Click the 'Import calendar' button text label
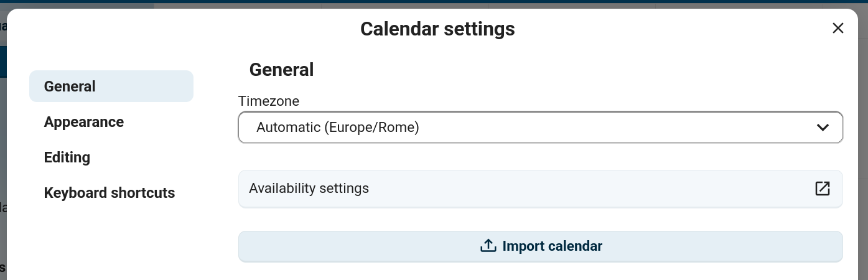This screenshot has height=280, width=868. 552,246
